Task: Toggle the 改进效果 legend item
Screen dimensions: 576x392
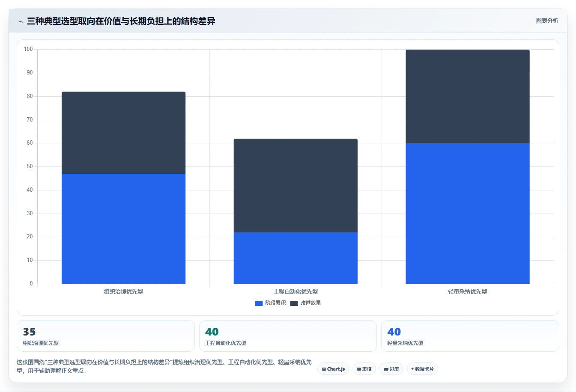Action: pyautogui.click(x=305, y=303)
